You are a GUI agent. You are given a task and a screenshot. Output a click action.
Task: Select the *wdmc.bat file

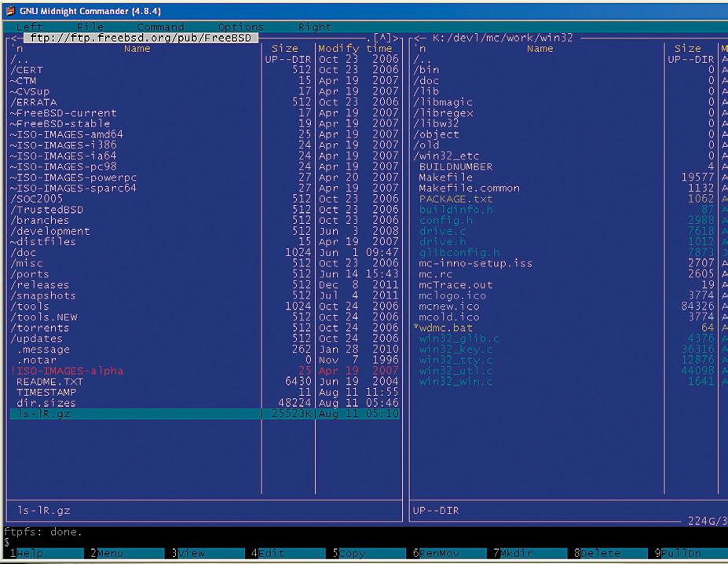tap(443, 328)
